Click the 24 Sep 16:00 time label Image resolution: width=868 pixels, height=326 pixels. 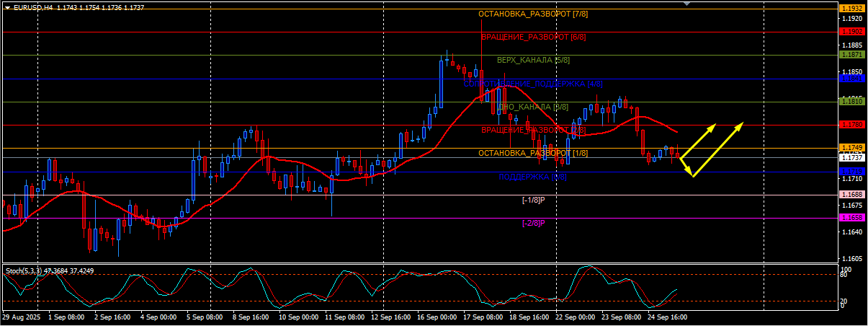(667, 317)
